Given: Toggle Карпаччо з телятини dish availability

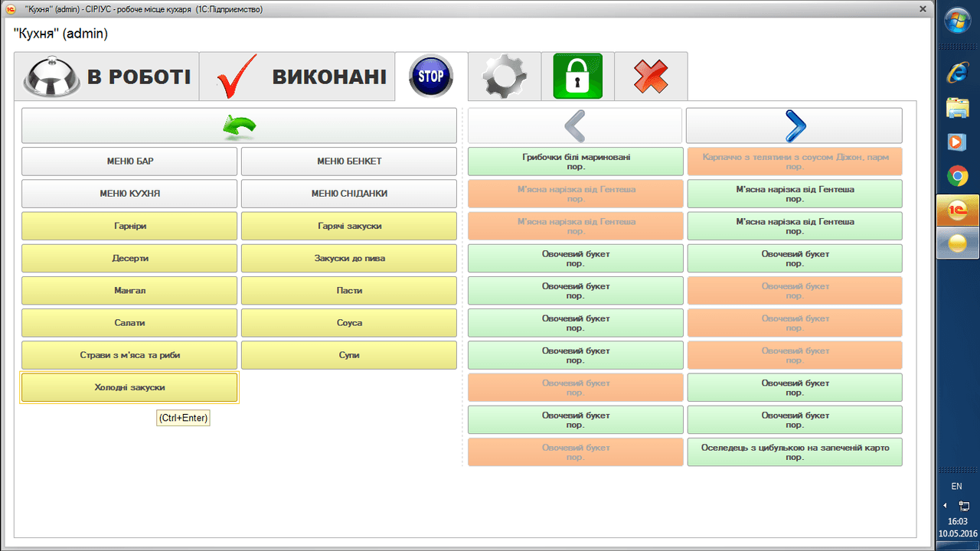Looking at the screenshot, I should click(794, 161).
